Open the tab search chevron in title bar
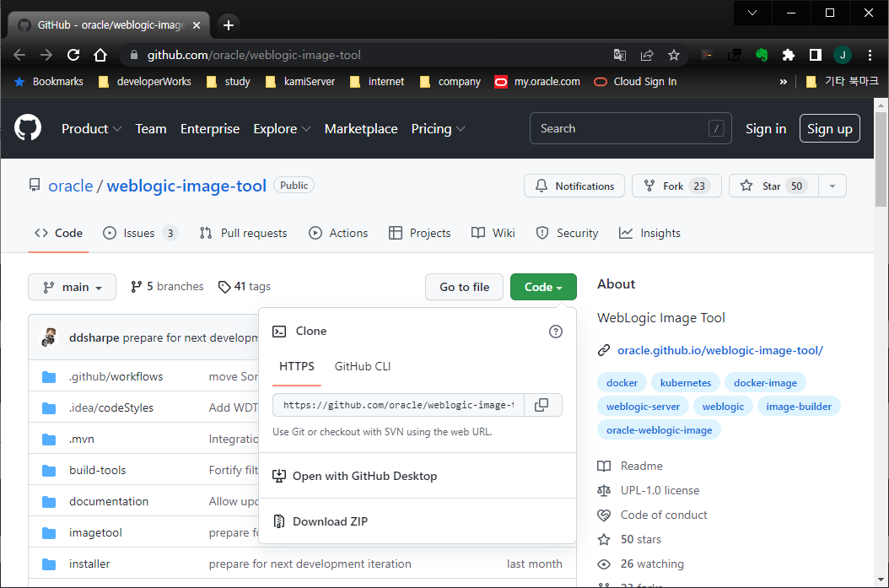The width and height of the screenshot is (889, 588). tap(752, 13)
